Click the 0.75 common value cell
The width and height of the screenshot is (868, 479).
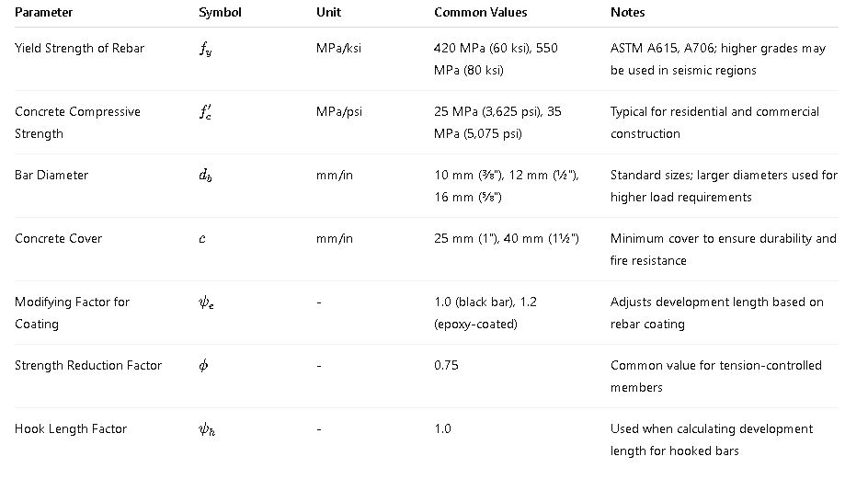click(x=446, y=365)
